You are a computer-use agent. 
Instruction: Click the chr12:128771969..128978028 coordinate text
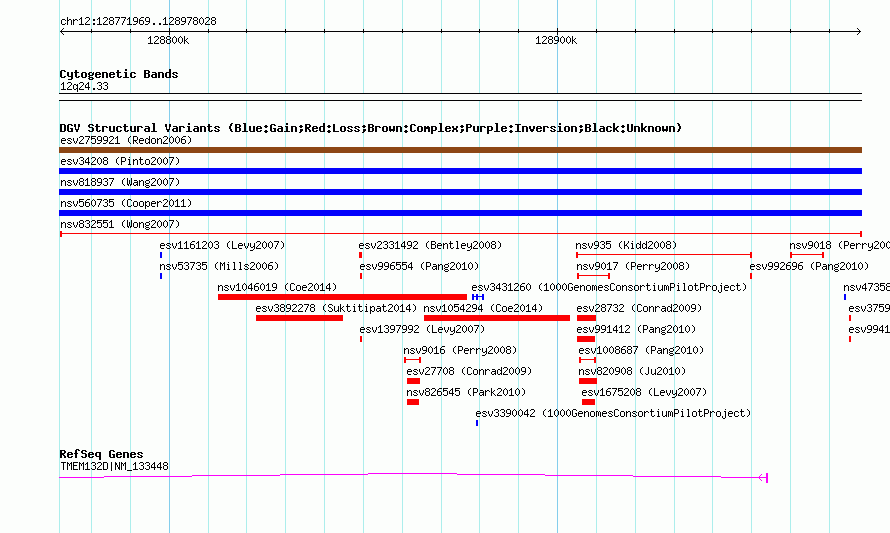[x=138, y=21]
